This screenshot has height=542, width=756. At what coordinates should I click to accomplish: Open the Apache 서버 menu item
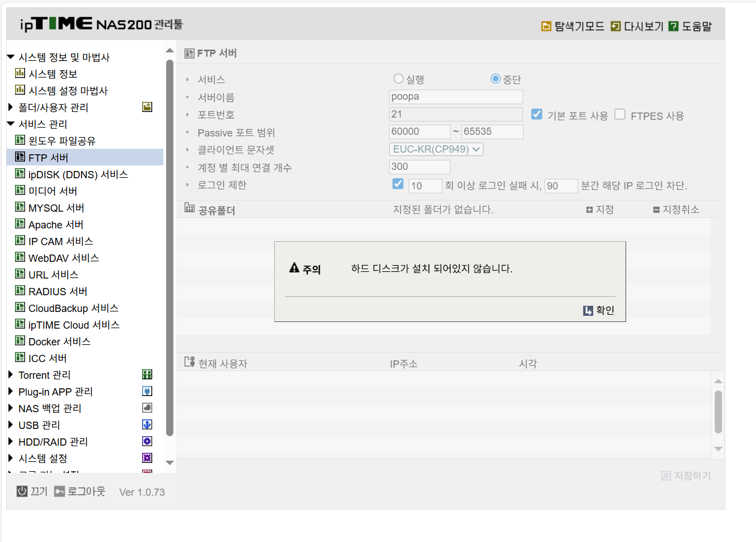pyautogui.click(x=56, y=224)
